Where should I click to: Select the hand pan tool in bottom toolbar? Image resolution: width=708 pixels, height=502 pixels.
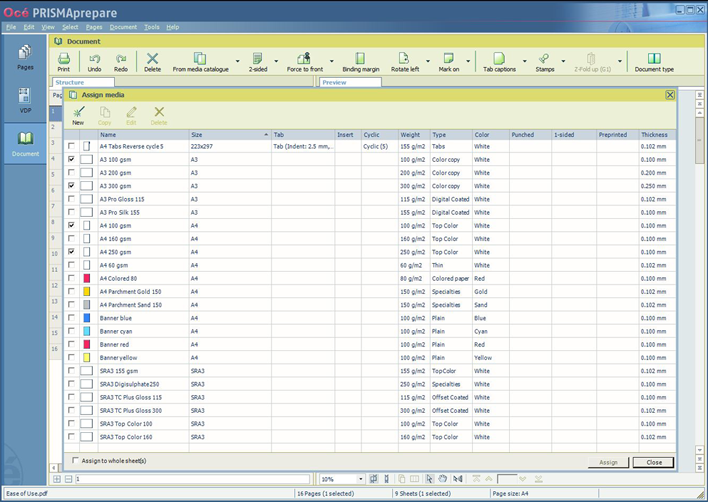443,479
